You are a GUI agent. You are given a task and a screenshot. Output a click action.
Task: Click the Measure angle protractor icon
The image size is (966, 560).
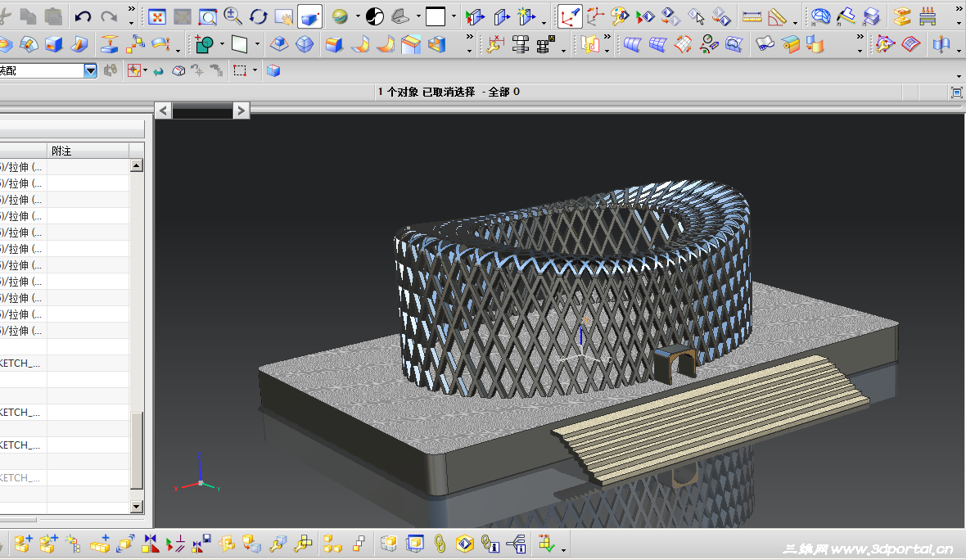(777, 16)
